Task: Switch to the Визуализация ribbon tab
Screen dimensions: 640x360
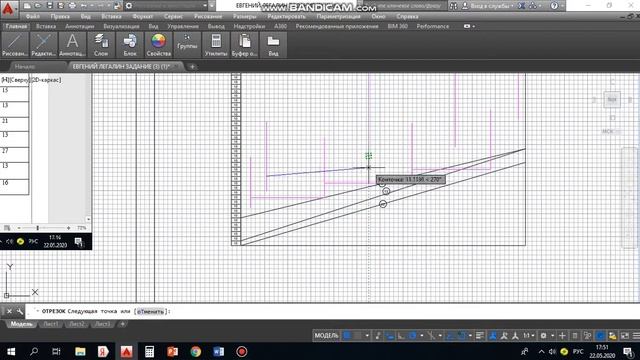Action: coord(121,26)
